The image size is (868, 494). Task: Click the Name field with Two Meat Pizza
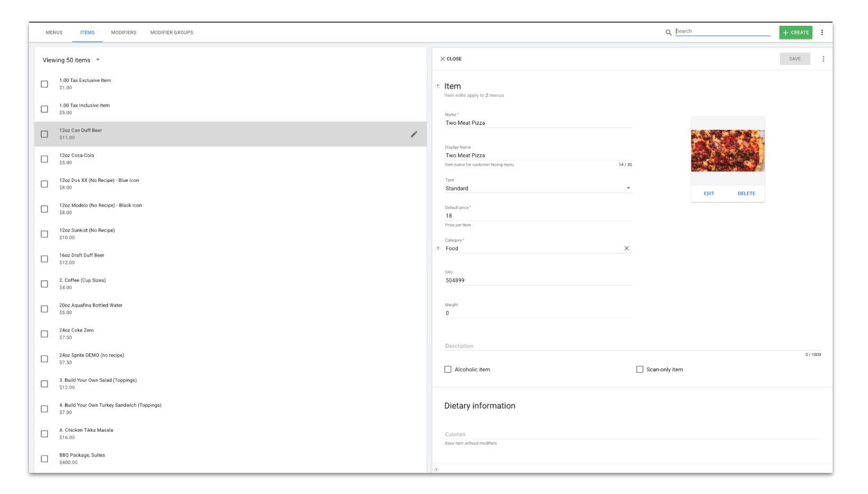pos(538,123)
